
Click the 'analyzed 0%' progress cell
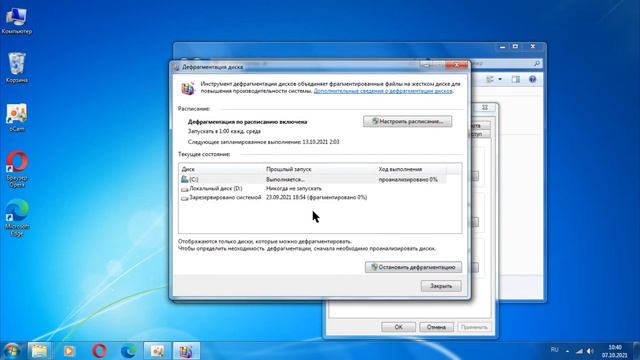click(408, 179)
